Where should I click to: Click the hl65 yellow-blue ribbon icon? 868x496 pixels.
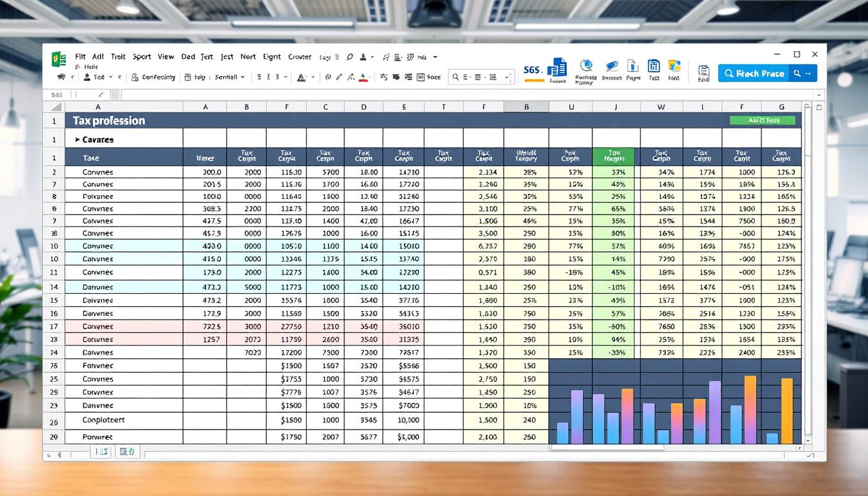[674, 65]
